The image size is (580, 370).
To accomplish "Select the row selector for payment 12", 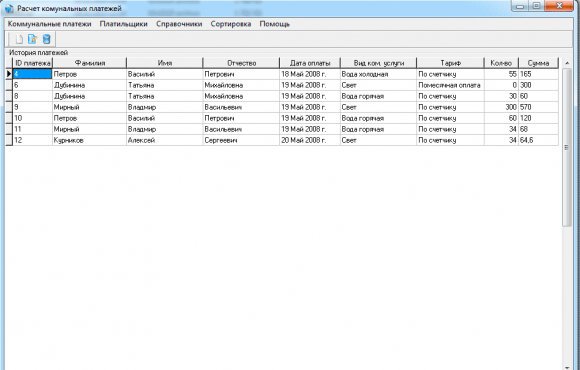I will 9,140.
